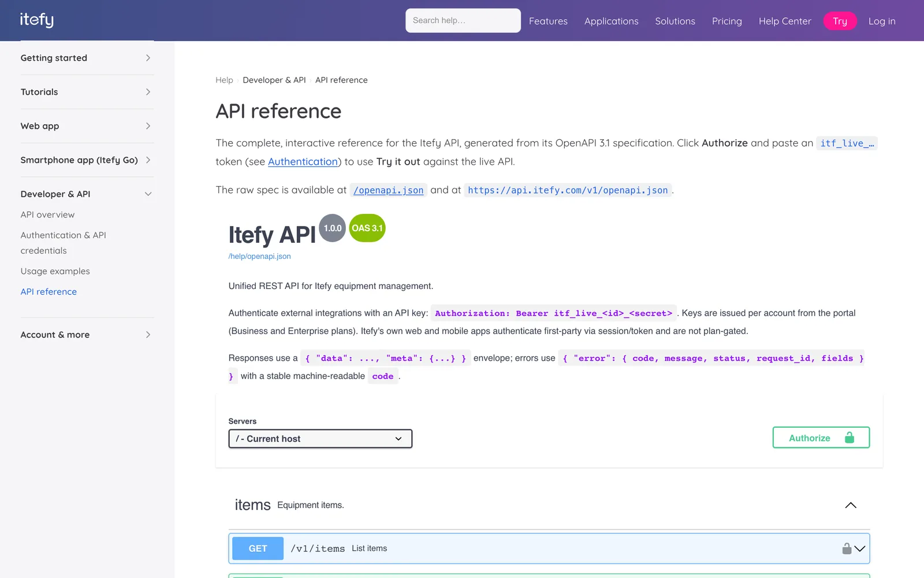Open Help Center in top navigation

pos(785,21)
